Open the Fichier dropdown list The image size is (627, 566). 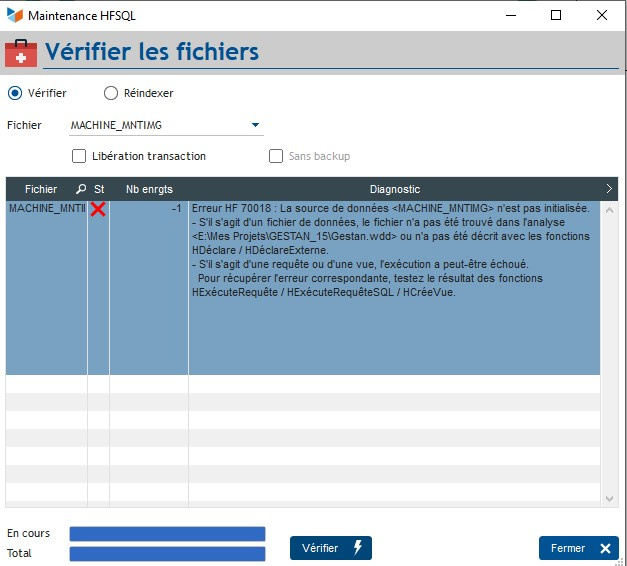point(256,125)
